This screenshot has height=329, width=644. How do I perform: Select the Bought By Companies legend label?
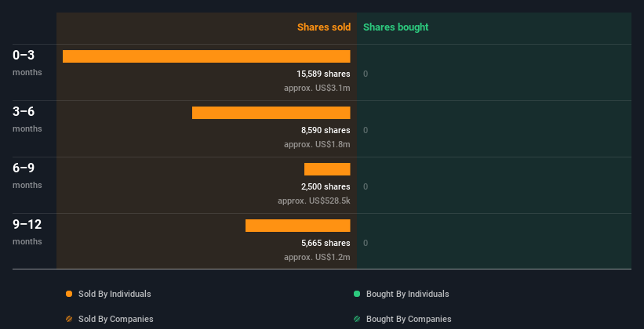click(409, 319)
